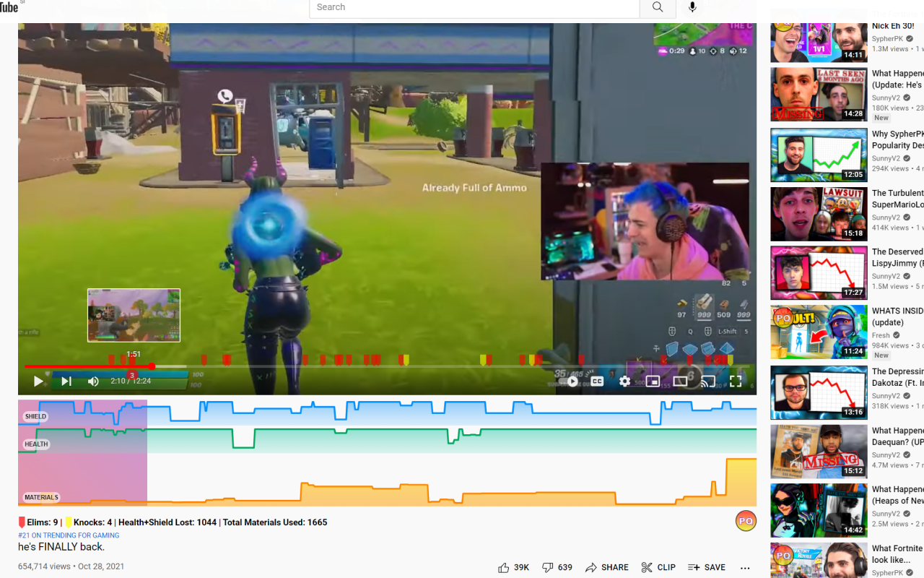Start voice search with microphone icon
Viewport: 924px width, 578px height.
coord(692,7)
